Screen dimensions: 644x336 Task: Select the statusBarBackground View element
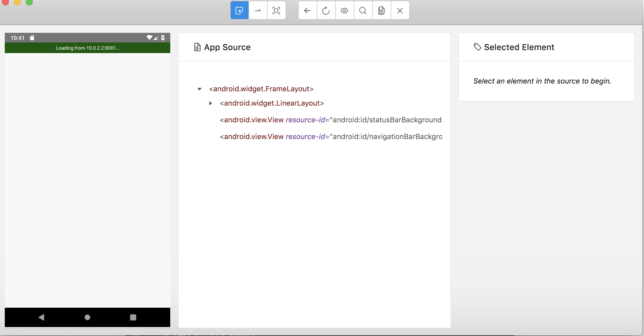[331, 120]
